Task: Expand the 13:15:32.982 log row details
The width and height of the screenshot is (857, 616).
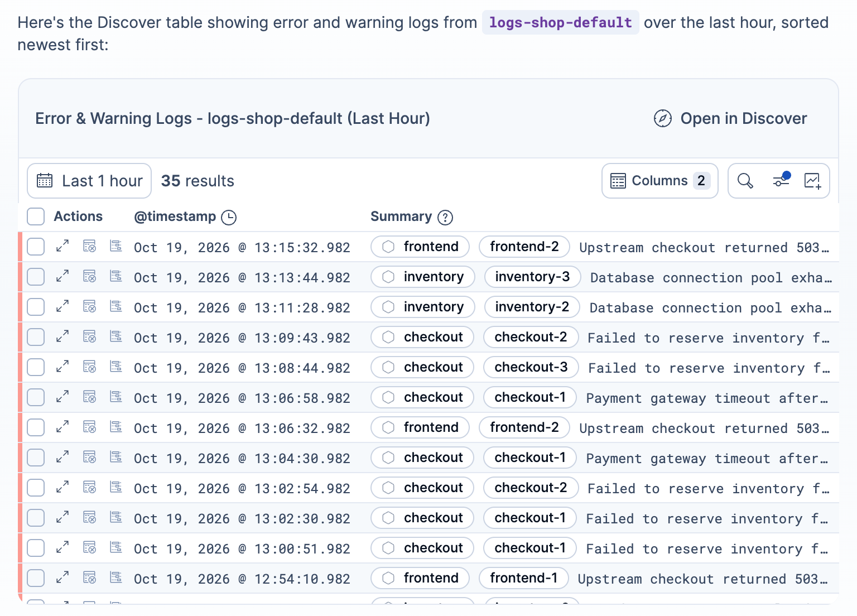Action: (x=62, y=246)
